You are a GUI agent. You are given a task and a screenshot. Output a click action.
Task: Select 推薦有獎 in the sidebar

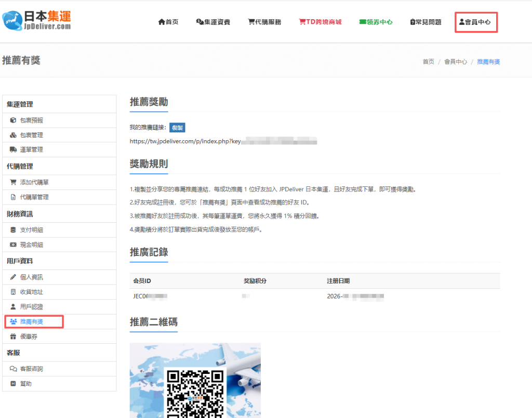tap(31, 322)
